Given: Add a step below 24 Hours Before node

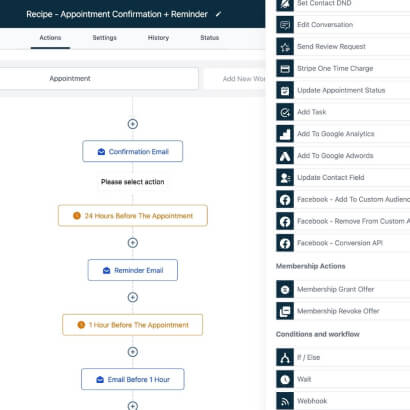Looking at the screenshot, I should point(133,243).
